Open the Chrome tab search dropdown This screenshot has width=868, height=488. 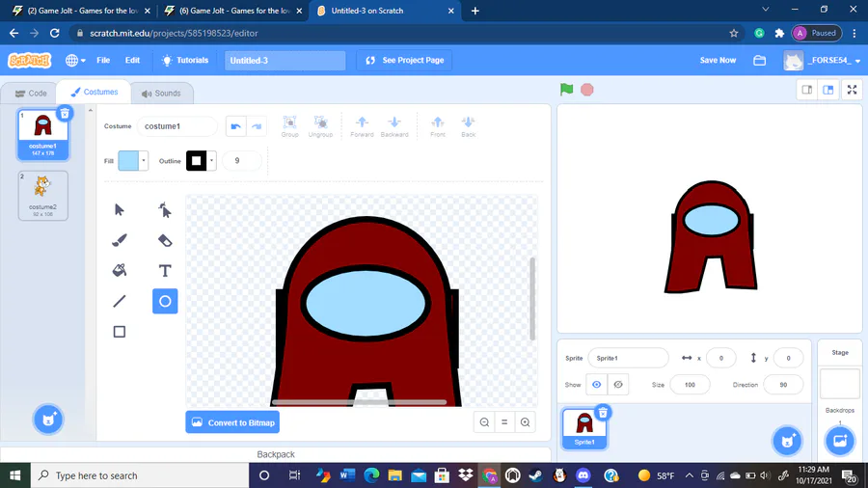click(766, 10)
